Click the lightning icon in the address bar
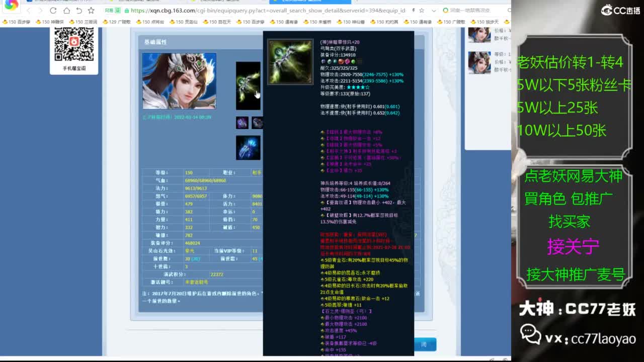 [413, 11]
